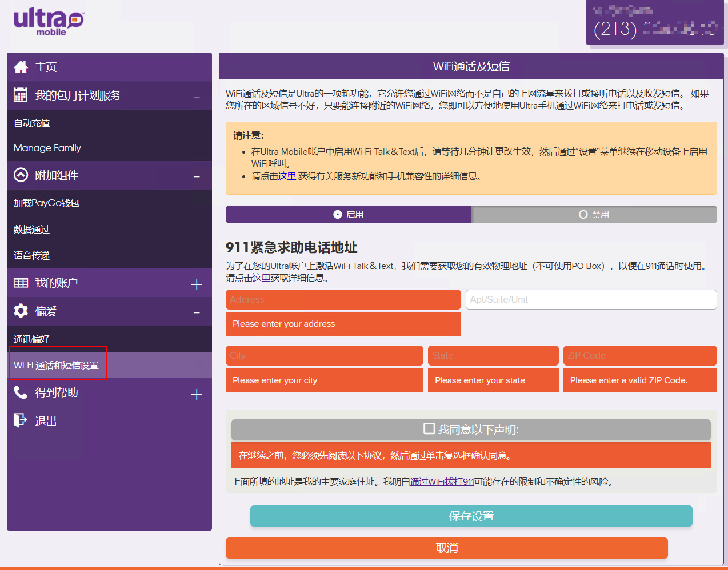Select the 禁用 radio option

click(x=583, y=215)
